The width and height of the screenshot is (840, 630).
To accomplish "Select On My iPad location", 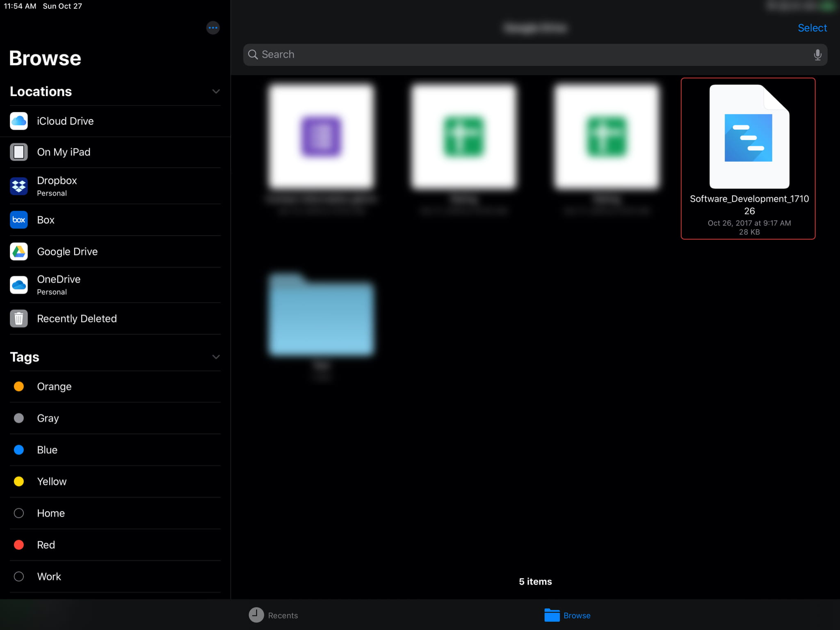I will pos(64,152).
